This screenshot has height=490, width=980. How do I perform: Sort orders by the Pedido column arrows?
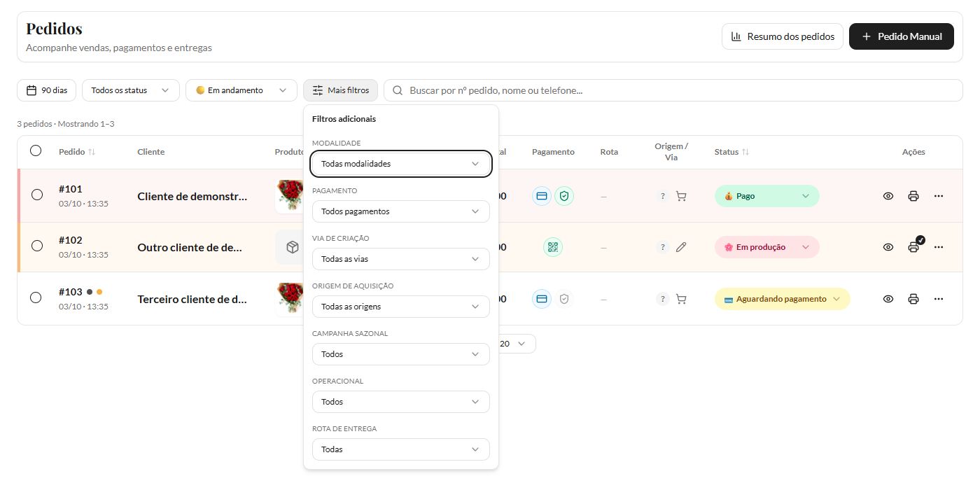click(92, 152)
